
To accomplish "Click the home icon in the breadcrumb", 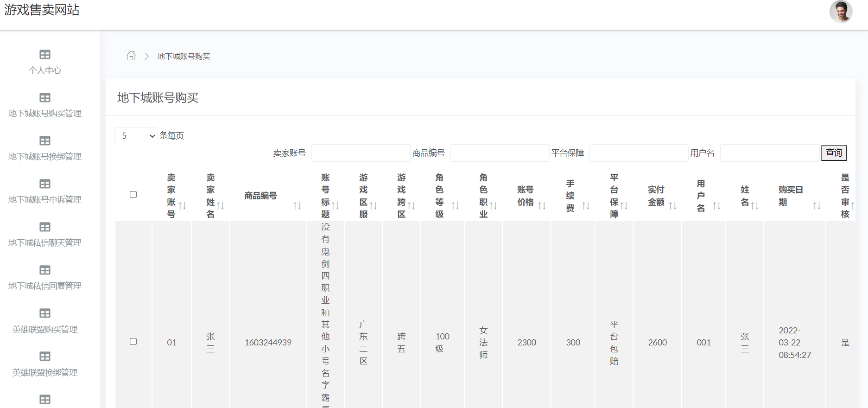I will click(x=131, y=56).
